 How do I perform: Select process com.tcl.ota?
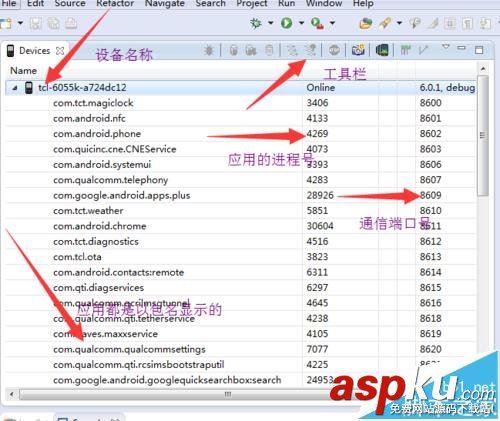coord(77,257)
